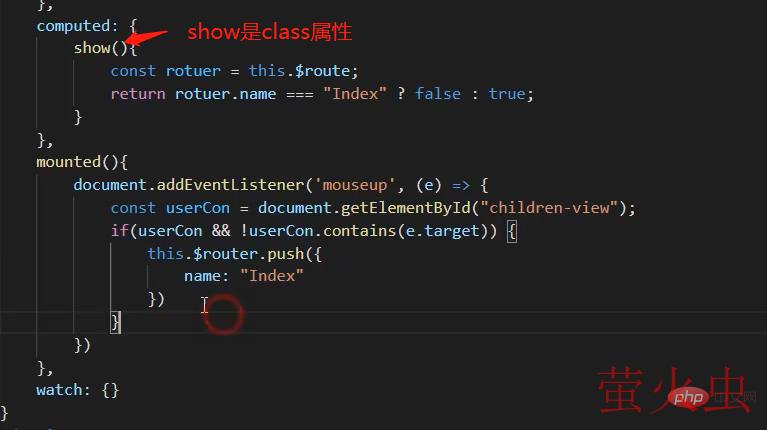Click the php logo watermark
767x430 pixels.
688,397
